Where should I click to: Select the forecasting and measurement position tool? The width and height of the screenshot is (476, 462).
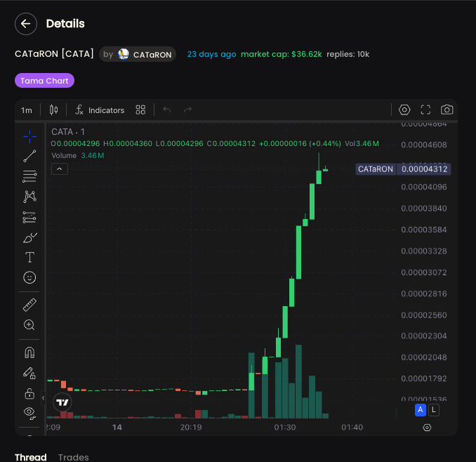click(x=29, y=218)
